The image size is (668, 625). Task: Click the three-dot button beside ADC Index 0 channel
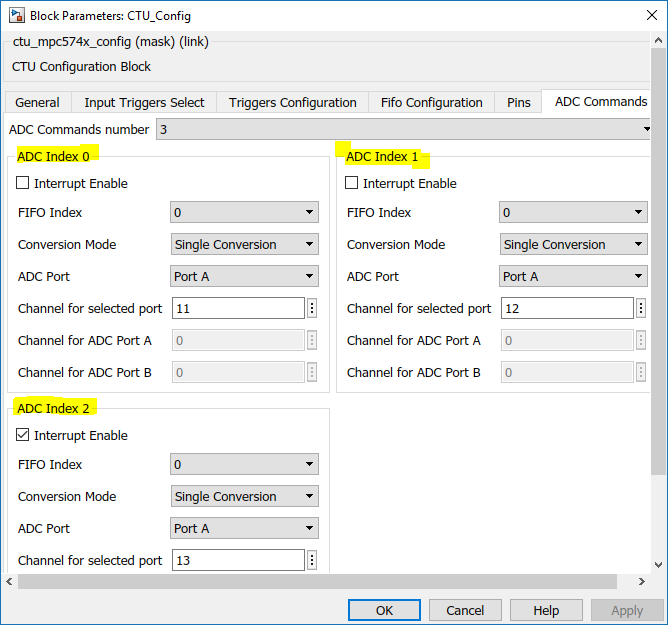(x=312, y=308)
